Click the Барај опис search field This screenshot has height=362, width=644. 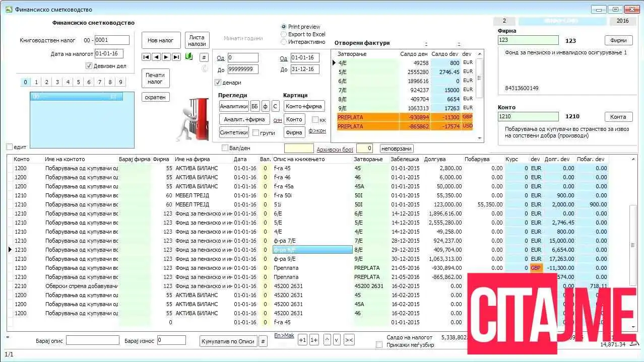93,340
